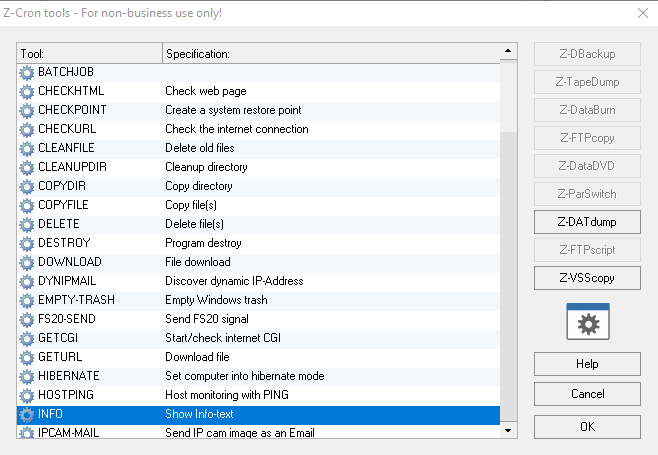Click the disabled Z-DataBurn button
Screen dimensions: 658x455
click(587, 110)
